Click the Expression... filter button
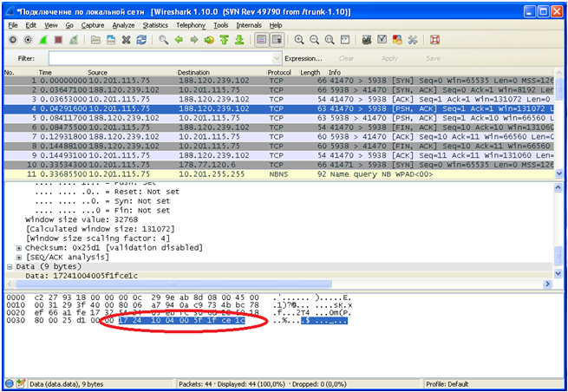Viewport: 568px width, 392px height. pos(304,58)
